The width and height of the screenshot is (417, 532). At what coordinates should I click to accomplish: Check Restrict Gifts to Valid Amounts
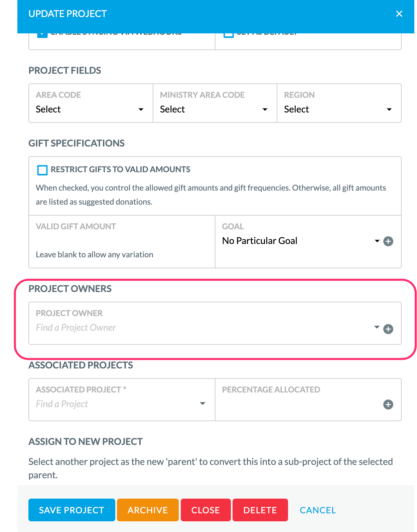pos(42,170)
